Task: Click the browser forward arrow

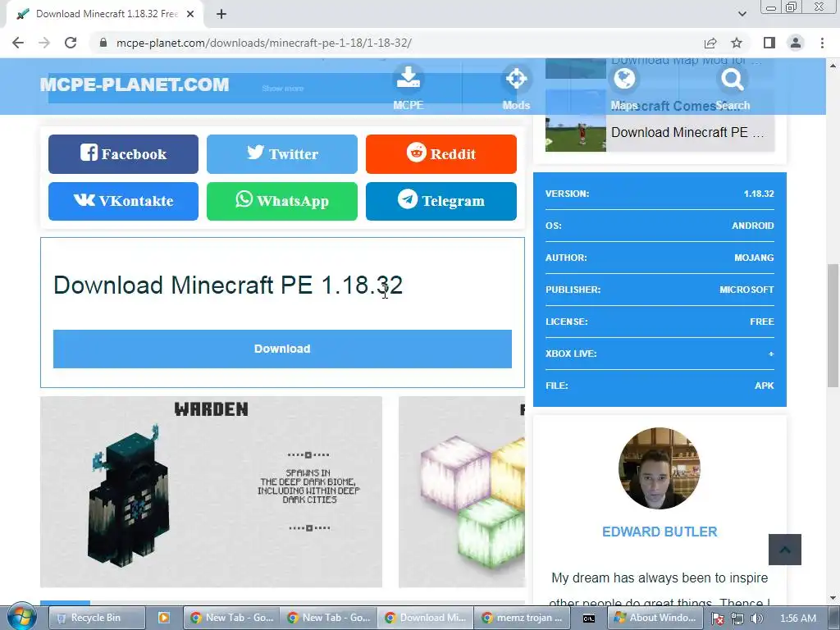Action: pyautogui.click(x=44, y=43)
